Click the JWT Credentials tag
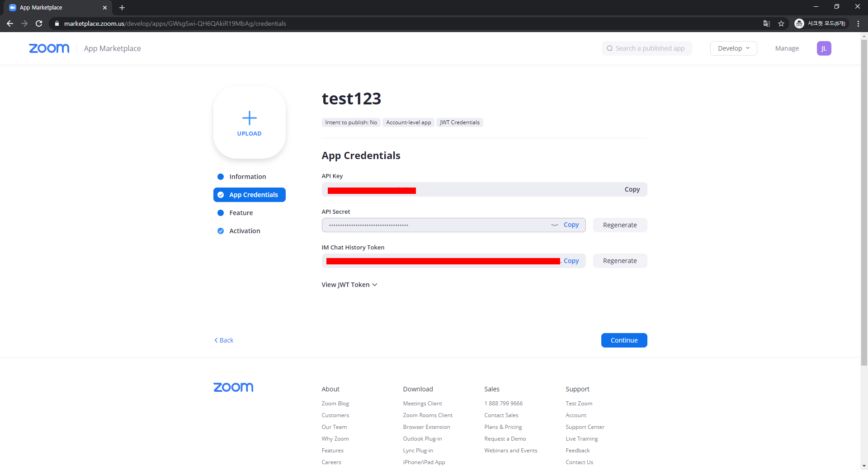 [459, 122]
